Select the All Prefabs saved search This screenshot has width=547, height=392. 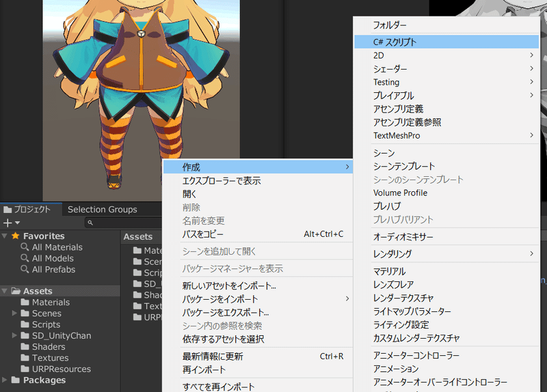(x=53, y=269)
